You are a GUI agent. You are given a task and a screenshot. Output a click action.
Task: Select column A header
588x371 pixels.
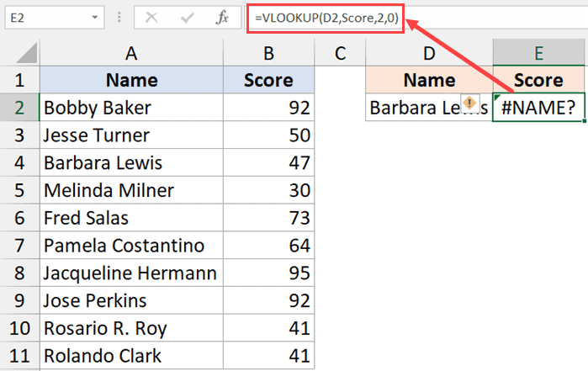(130, 53)
